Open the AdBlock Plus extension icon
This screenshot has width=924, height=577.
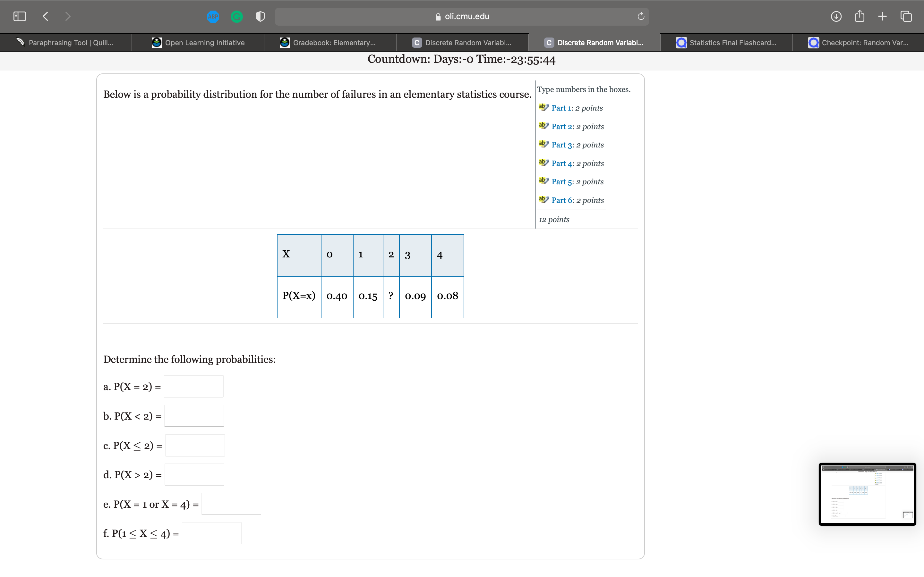213,16
